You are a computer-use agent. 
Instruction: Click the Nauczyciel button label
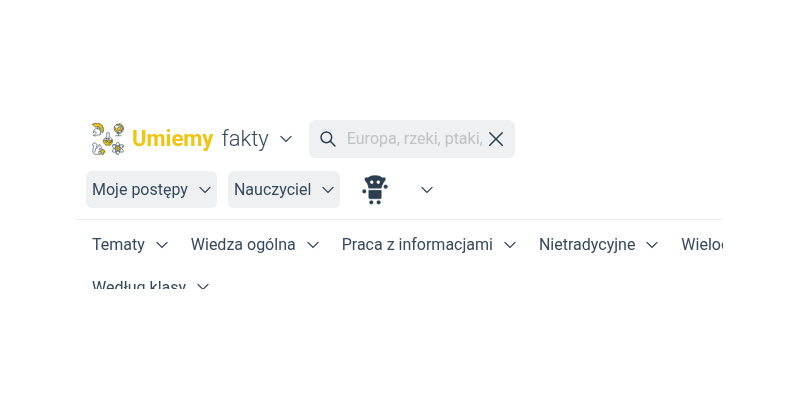(272, 189)
